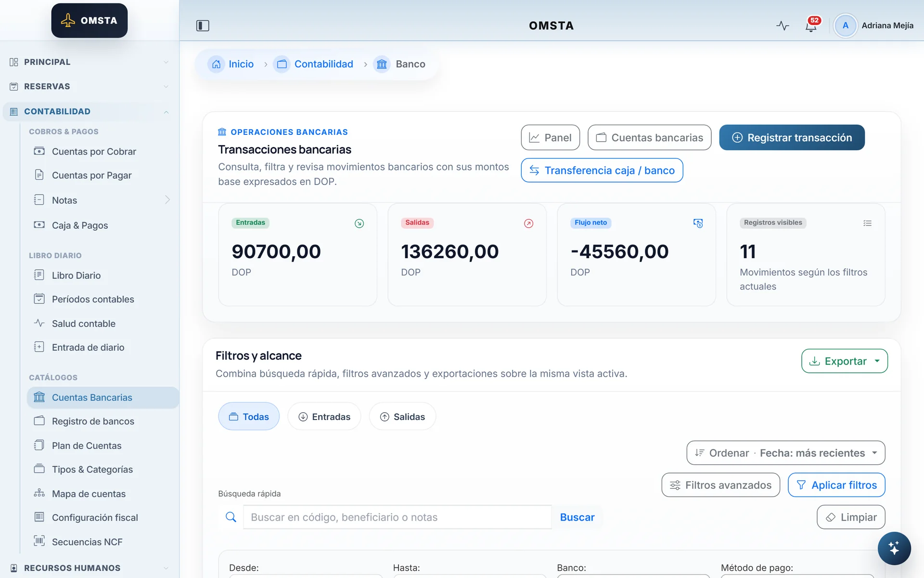924x578 pixels.
Task: Click the Cuentas bancarias header button
Action: click(649, 138)
